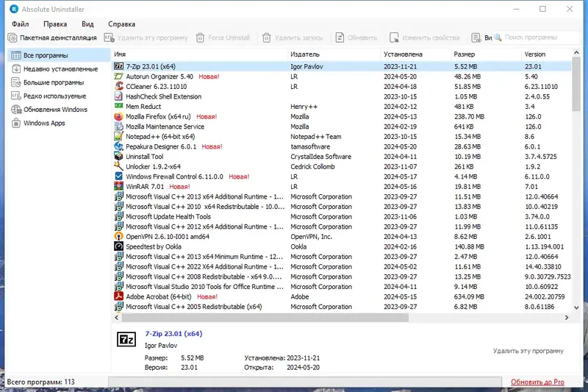The height and width of the screenshot is (392, 588).
Task: Open the Файл menu
Action: (21, 24)
